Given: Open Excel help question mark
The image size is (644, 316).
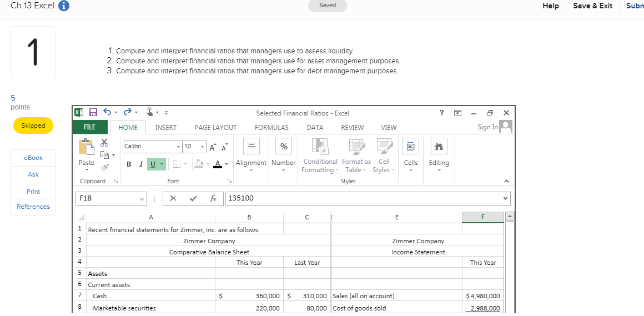Looking at the screenshot, I should (441, 113).
